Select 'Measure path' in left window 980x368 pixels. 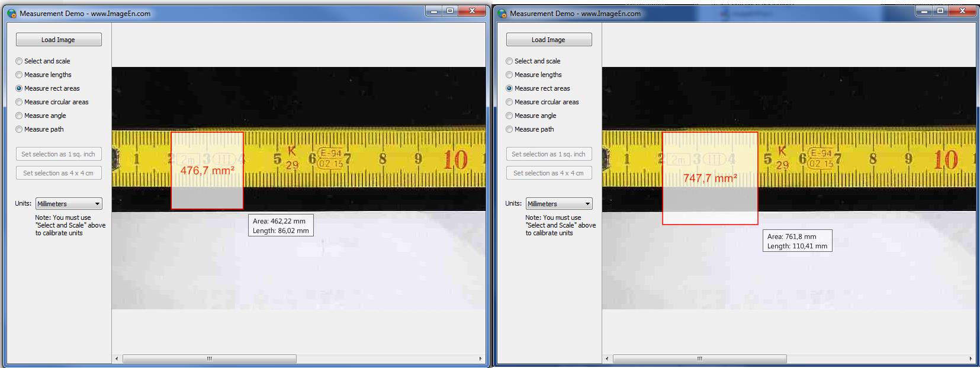[x=40, y=129]
